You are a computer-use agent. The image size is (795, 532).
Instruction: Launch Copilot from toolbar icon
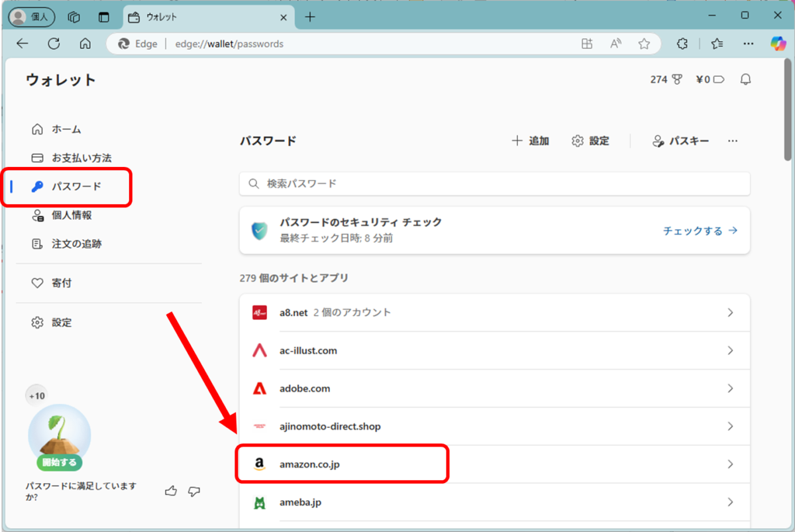(778, 44)
